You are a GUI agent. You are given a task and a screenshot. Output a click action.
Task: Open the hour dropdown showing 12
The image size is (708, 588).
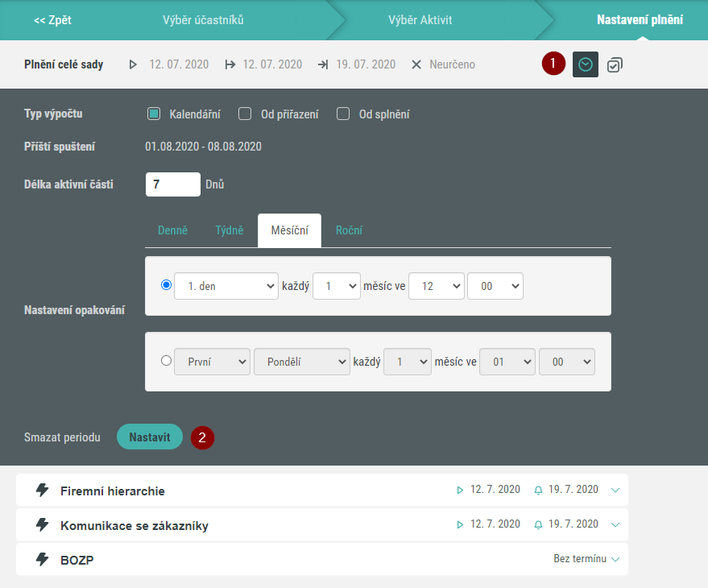436,286
